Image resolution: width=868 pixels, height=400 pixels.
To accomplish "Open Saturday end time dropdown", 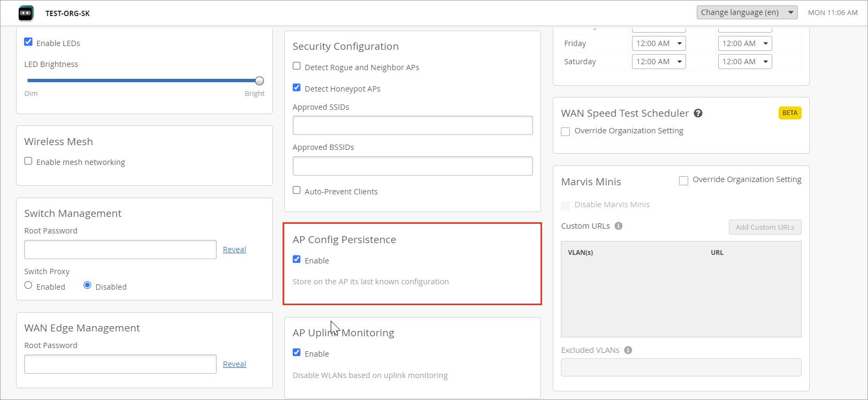I will [x=744, y=62].
